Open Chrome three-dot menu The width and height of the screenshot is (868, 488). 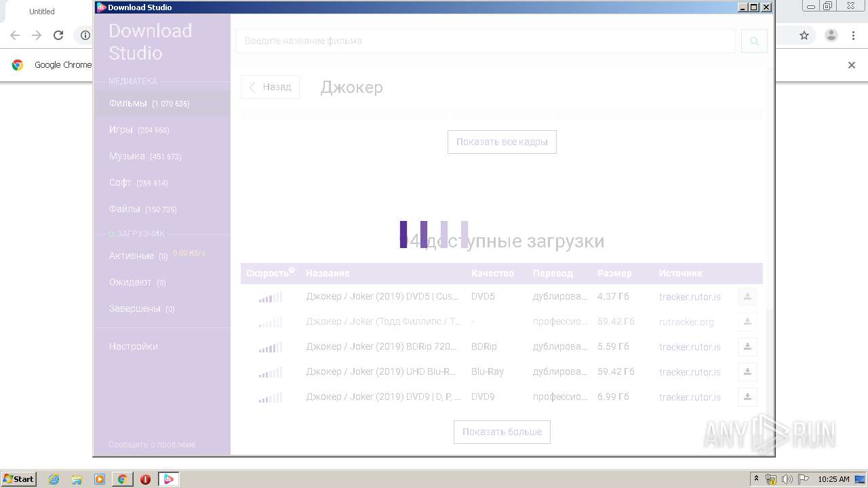(853, 35)
